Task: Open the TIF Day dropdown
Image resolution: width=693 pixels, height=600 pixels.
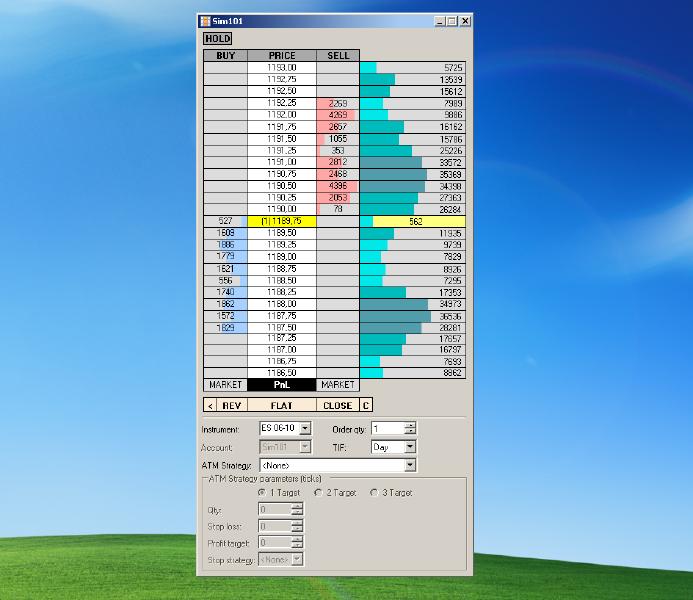Action: tap(410, 447)
